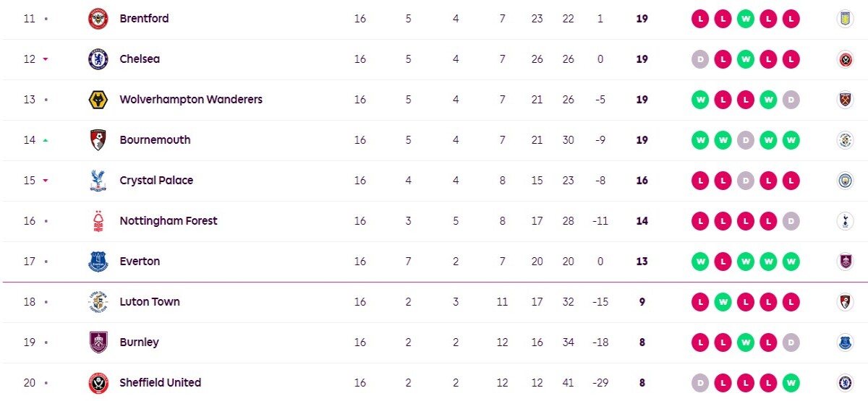Click Sheffield United's green W form result

click(x=791, y=383)
